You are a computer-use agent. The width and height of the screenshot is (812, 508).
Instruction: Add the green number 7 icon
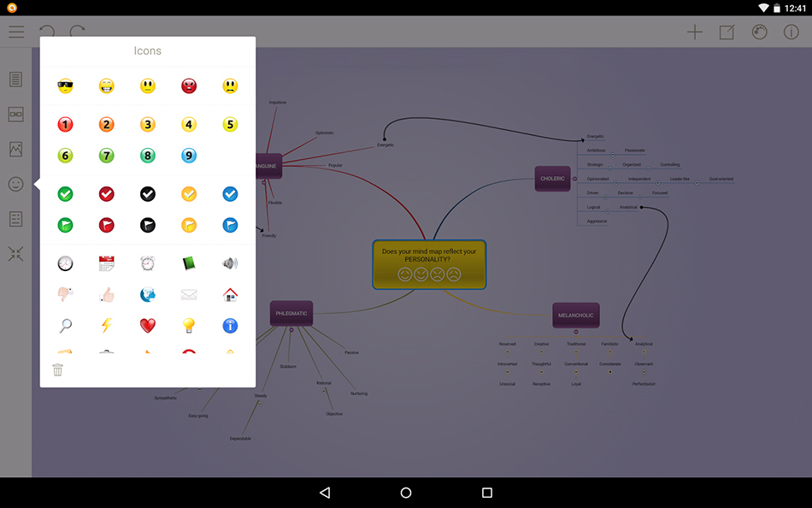point(106,156)
